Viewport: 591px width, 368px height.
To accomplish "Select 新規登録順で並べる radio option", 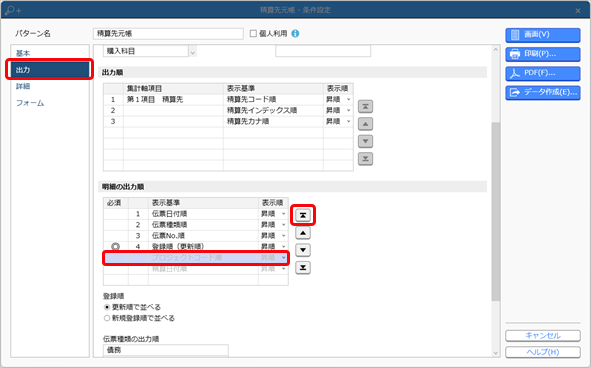I will coord(107,318).
